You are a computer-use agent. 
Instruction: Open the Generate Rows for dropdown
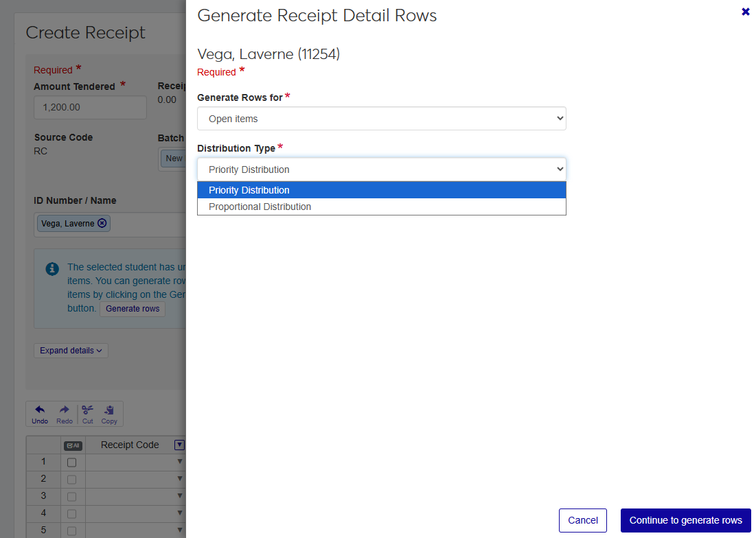[381, 119]
